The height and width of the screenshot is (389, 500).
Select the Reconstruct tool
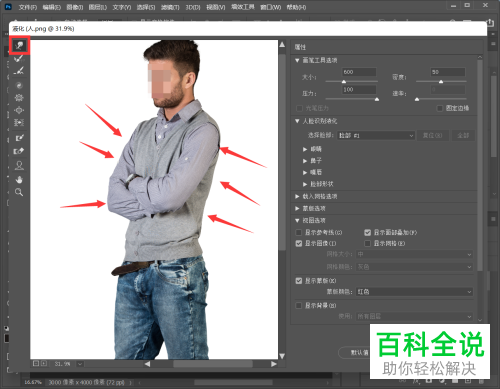tap(19, 59)
